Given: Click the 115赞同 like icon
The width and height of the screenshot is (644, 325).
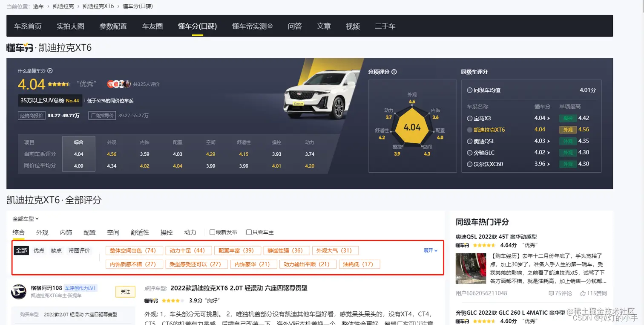Looking at the screenshot, I should 583,293.
